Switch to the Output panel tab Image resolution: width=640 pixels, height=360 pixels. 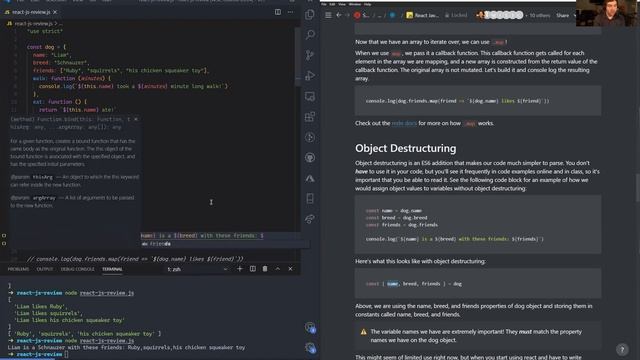pos(45,269)
